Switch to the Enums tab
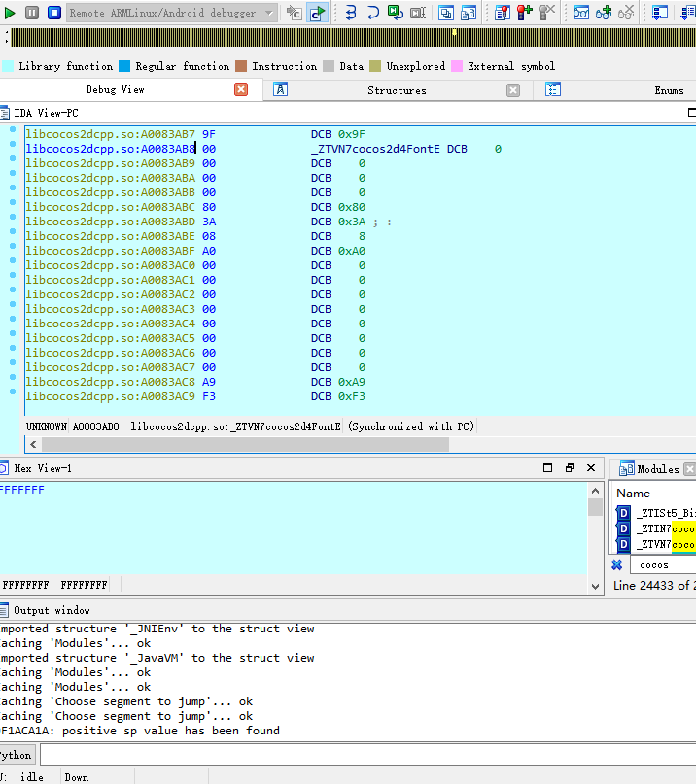696x784 pixels. point(669,90)
